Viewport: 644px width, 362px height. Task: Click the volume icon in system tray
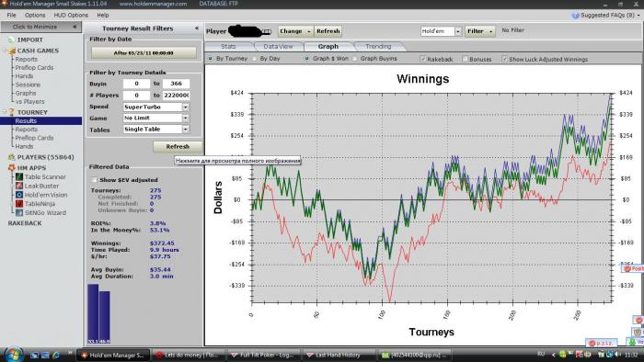coord(618,355)
